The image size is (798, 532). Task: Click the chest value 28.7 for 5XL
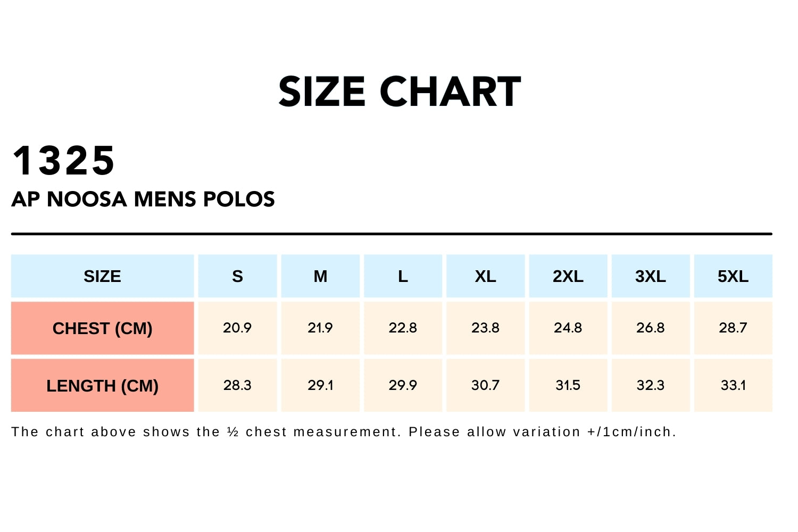click(733, 328)
